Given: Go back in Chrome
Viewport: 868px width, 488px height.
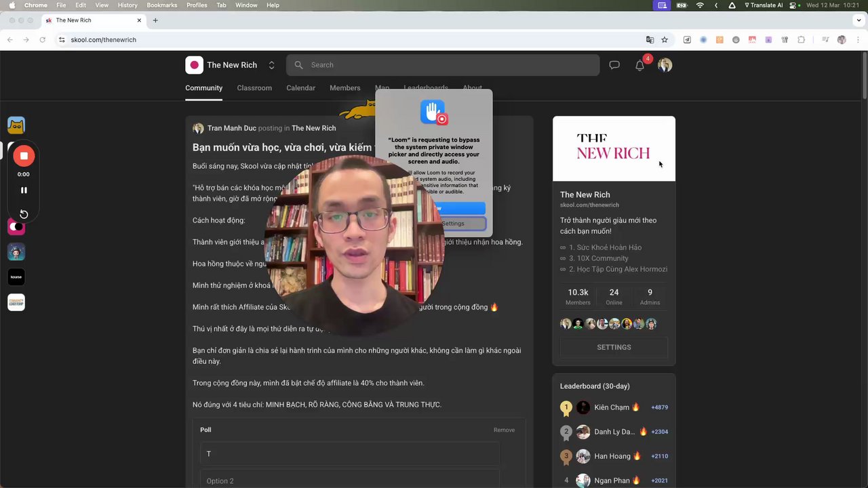Looking at the screenshot, I should pos(9,40).
